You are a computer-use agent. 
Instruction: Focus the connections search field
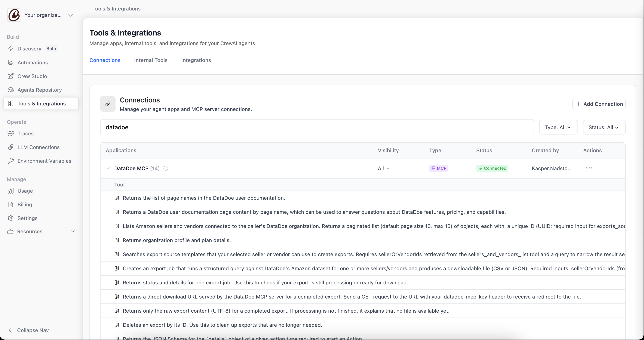[317, 127]
